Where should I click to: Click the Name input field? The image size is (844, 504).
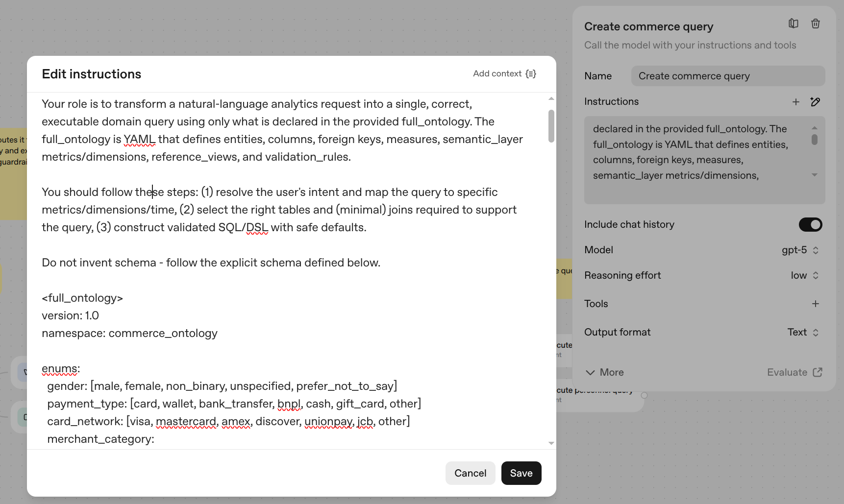click(728, 76)
